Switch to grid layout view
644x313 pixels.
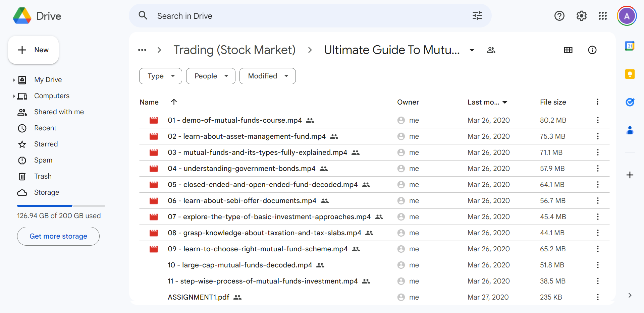coord(568,50)
